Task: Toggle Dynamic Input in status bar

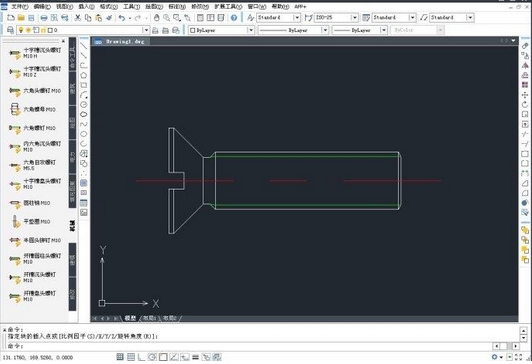Action: coord(185,357)
